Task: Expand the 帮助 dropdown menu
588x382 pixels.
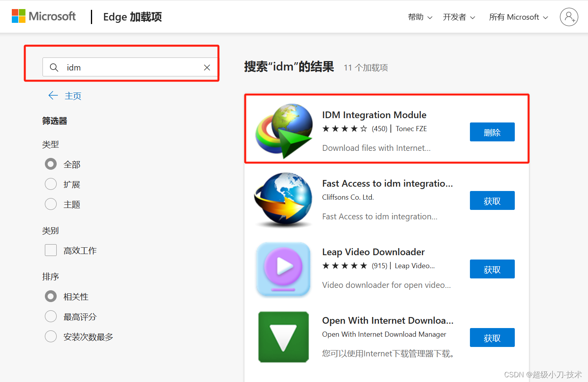Action: point(420,17)
